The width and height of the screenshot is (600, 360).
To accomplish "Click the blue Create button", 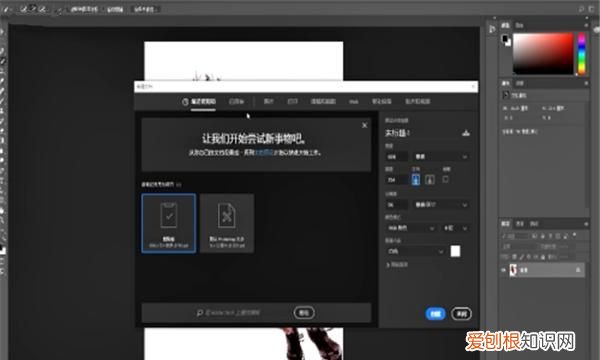I will [435, 314].
